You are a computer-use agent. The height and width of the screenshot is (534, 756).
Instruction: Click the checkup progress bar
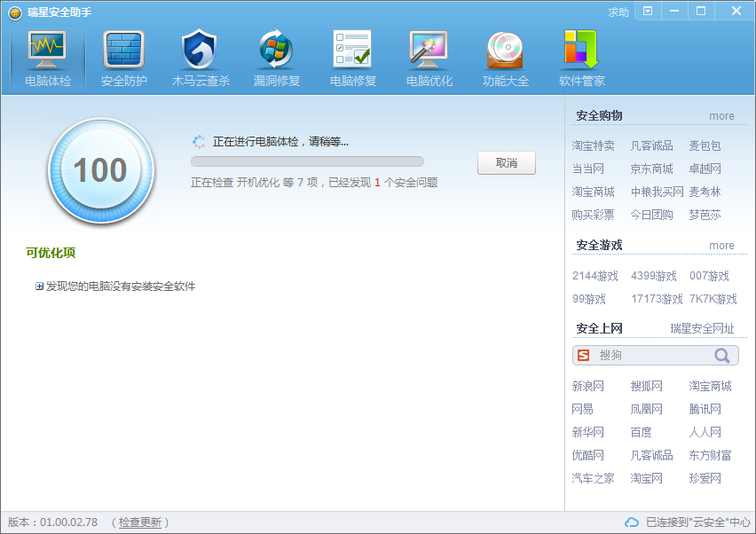tap(307, 161)
